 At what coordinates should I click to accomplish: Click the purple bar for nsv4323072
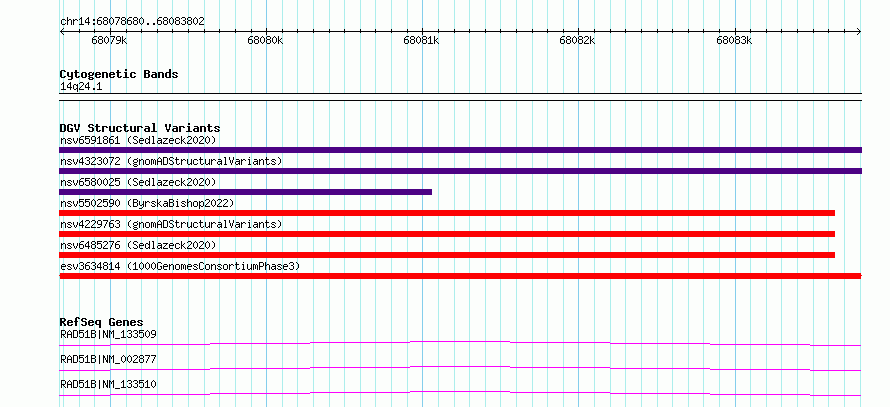tap(460, 171)
